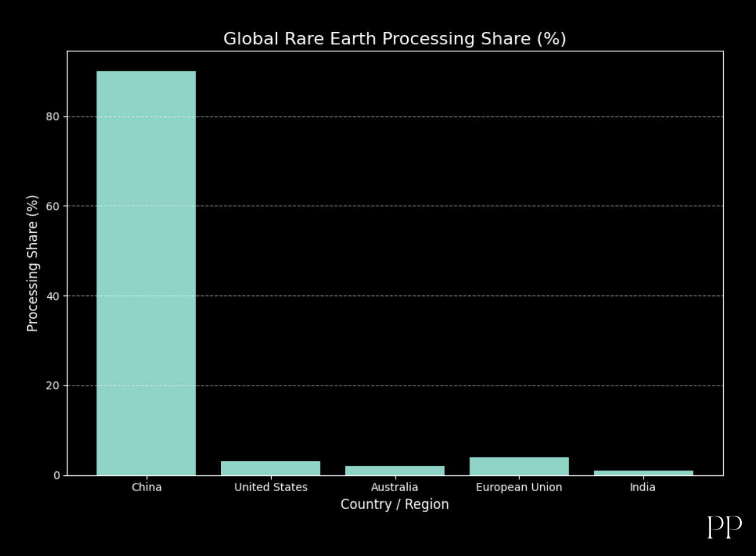Screen dimensions: 756x556
Task: Select the European Union bar
Action: (x=519, y=466)
